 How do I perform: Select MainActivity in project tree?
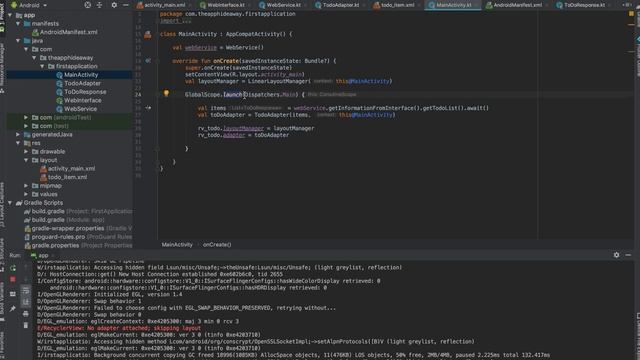coord(81,75)
